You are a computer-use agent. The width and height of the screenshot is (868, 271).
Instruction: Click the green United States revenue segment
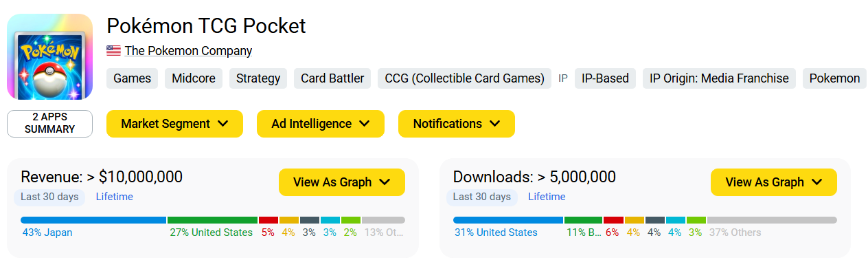click(x=212, y=220)
